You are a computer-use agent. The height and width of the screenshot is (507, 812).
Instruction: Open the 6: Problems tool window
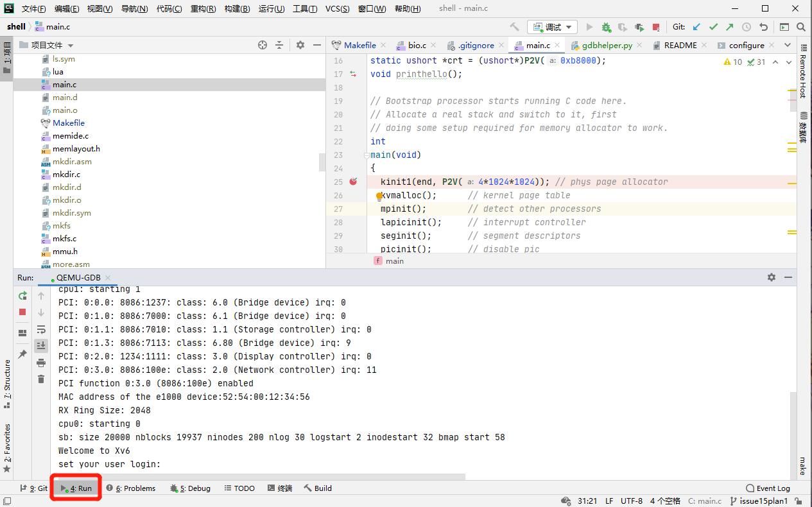pyautogui.click(x=131, y=488)
